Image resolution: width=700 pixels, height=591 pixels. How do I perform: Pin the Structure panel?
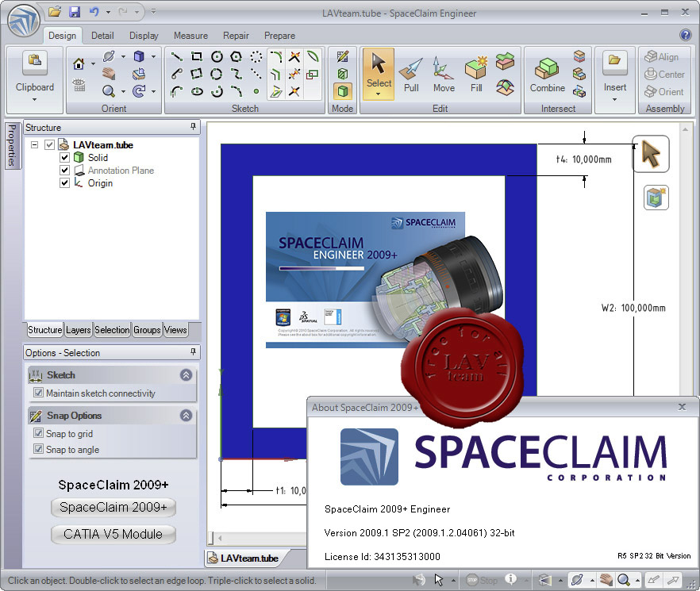coord(193,127)
